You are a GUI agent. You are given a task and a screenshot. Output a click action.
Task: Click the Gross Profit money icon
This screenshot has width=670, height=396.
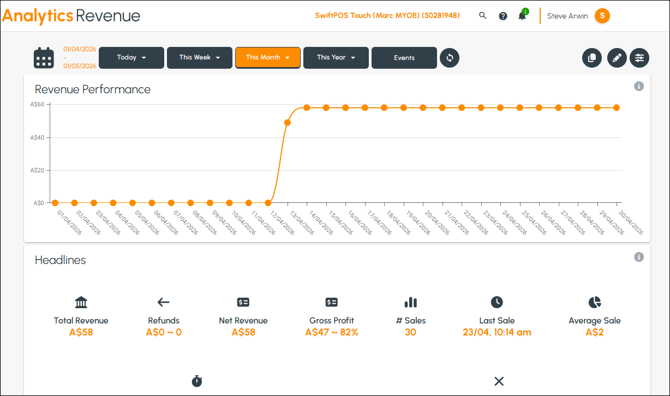point(332,302)
